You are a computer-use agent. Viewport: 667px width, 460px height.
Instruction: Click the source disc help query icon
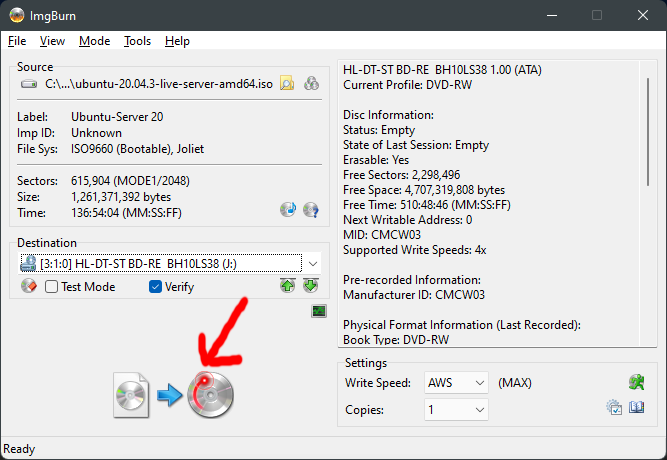pos(311,209)
